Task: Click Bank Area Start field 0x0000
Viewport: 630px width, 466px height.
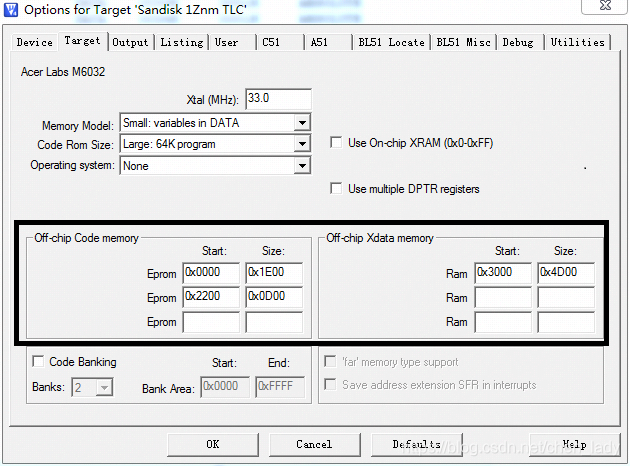Action: point(225,386)
